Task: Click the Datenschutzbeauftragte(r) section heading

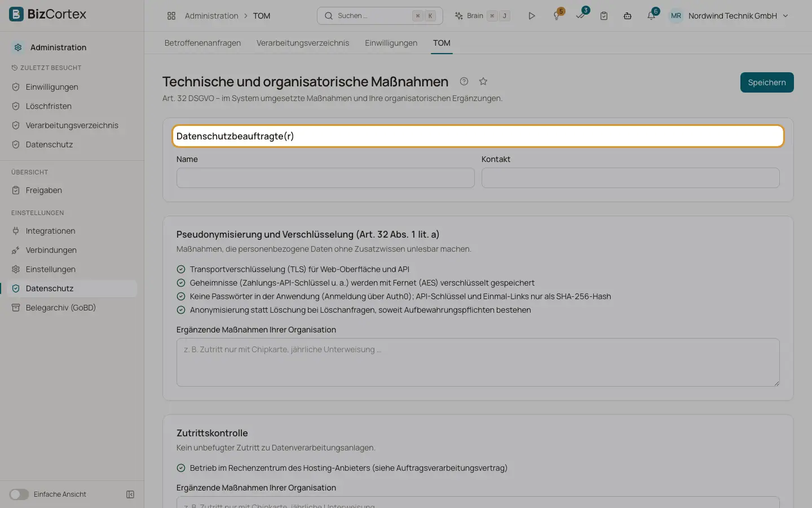Action: tap(235, 136)
